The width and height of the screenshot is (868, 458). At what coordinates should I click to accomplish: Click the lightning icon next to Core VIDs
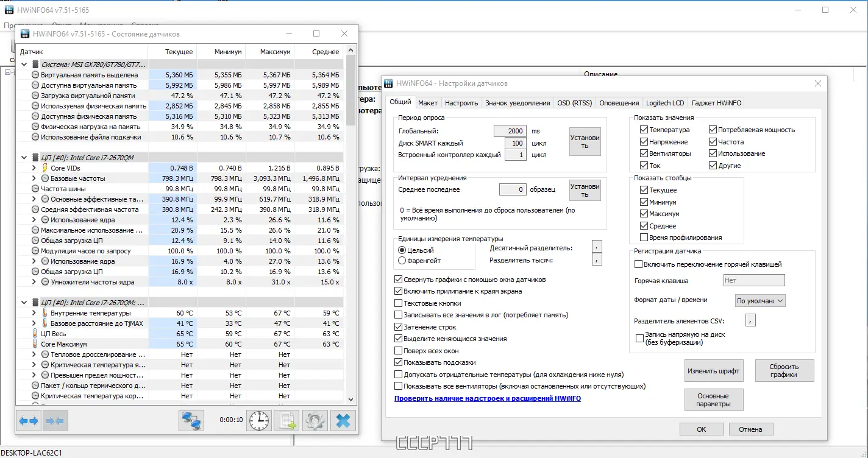coord(45,168)
